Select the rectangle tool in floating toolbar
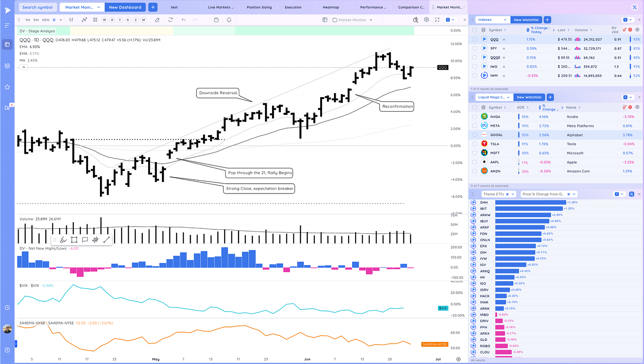Viewport: 644px width, 364px height. click(74, 240)
